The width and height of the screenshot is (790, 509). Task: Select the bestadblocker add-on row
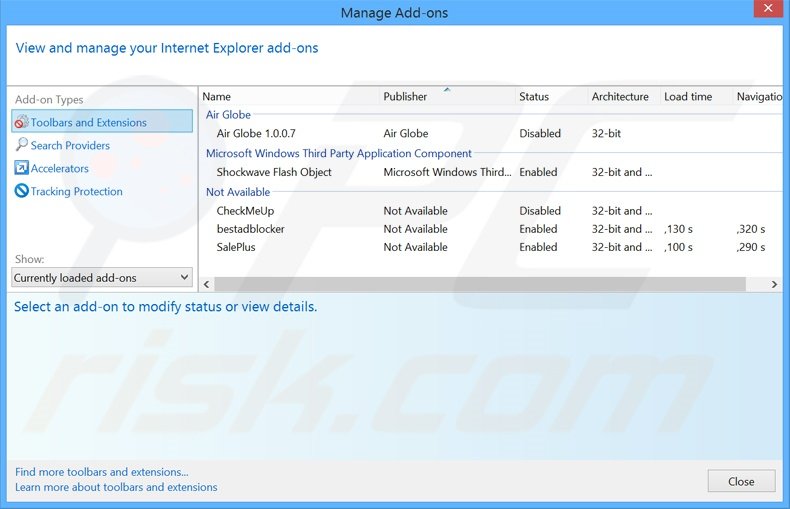tap(492, 229)
